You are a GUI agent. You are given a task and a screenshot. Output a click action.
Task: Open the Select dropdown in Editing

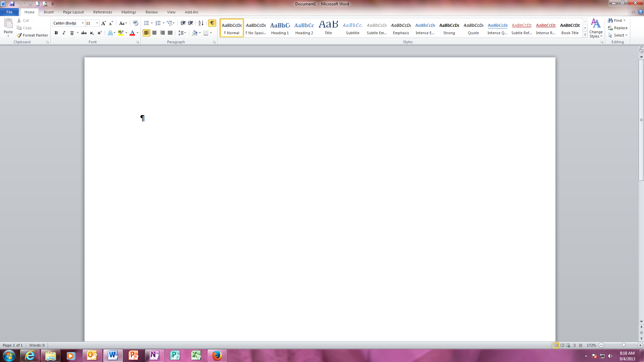pyautogui.click(x=618, y=35)
